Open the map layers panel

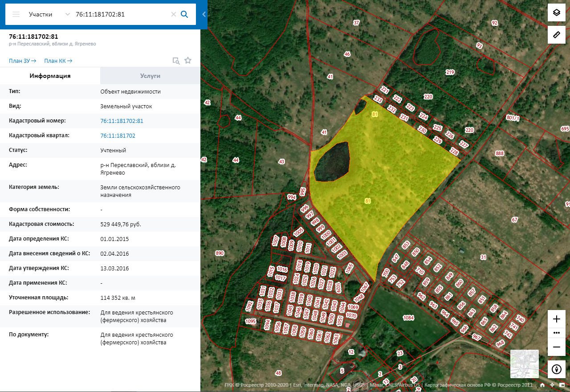pos(556,12)
